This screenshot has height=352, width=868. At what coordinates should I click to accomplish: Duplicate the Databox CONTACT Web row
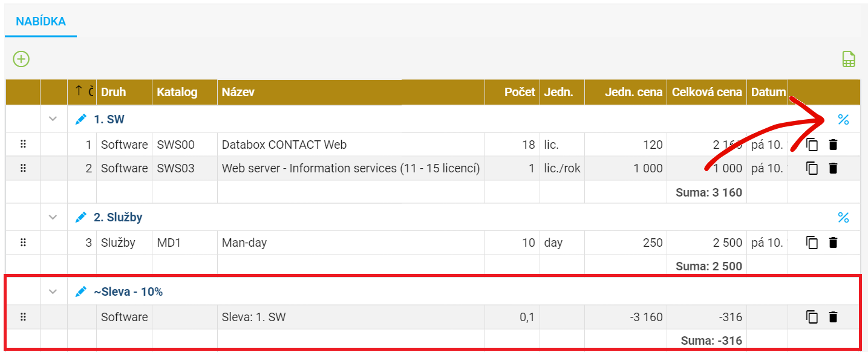point(812,145)
